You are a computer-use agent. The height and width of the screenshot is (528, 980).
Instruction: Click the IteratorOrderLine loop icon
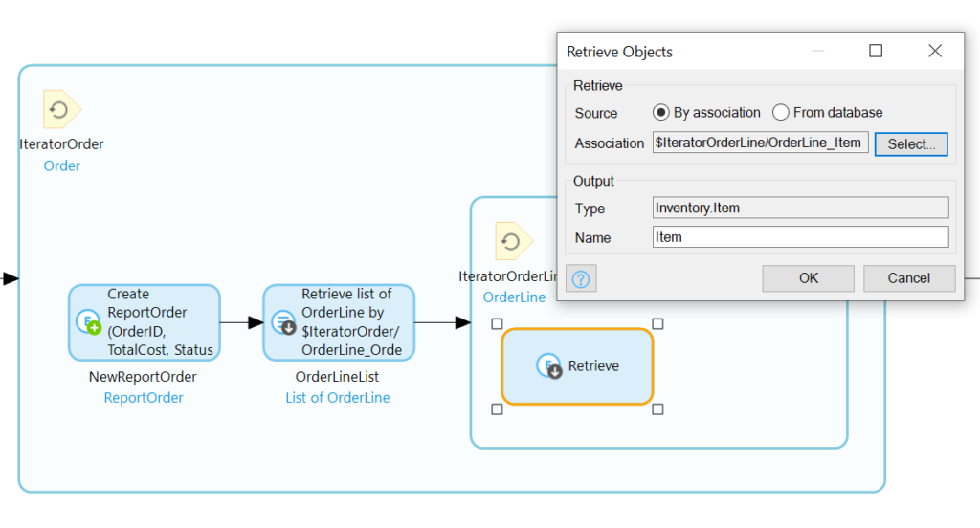(513, 241)
